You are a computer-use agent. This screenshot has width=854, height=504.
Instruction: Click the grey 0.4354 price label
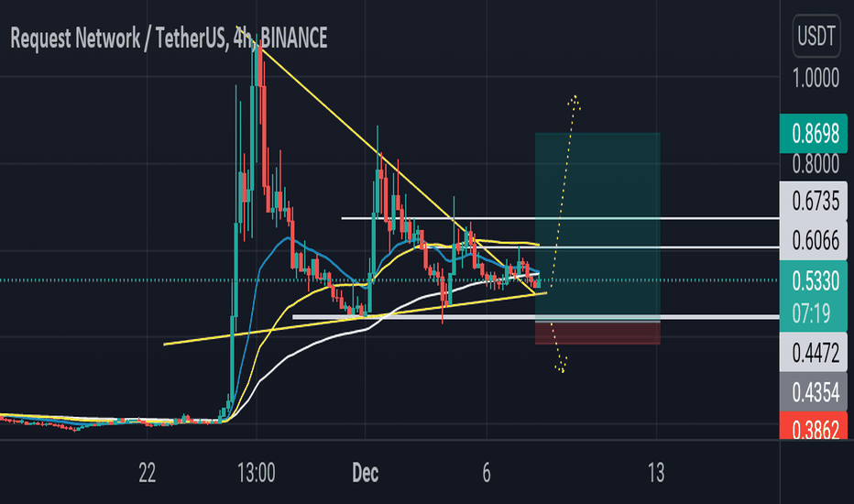click(x=814, y=392)
